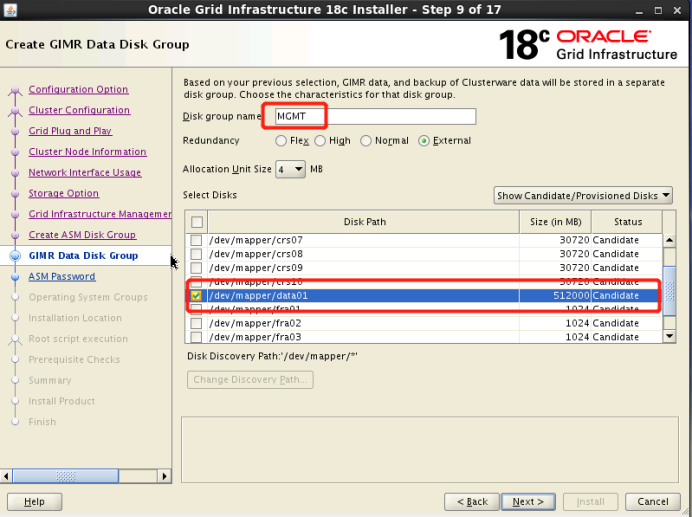Screen dimensions: 692x517
Task: Click the Configuration Option step icon
Action: click(14, 90)
